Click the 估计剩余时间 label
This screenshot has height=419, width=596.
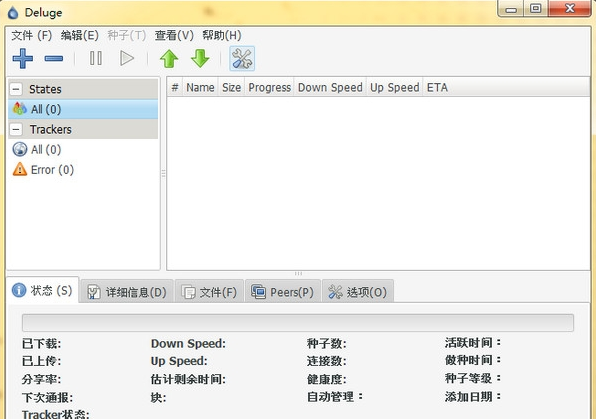click(x=188, y=379)
